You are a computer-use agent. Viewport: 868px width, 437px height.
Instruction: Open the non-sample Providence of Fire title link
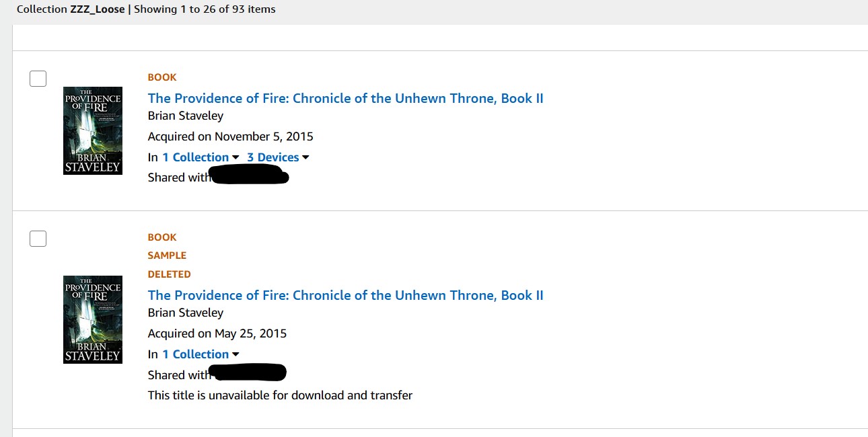(345, 98)
